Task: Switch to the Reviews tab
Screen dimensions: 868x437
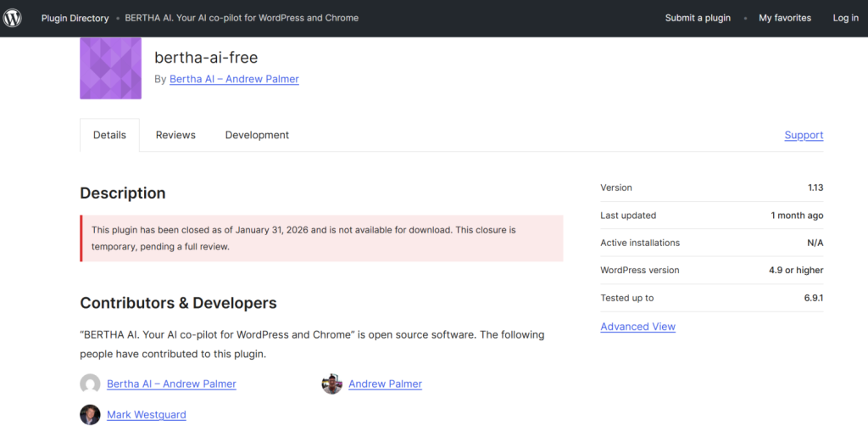Action: [x=175, y=136]
